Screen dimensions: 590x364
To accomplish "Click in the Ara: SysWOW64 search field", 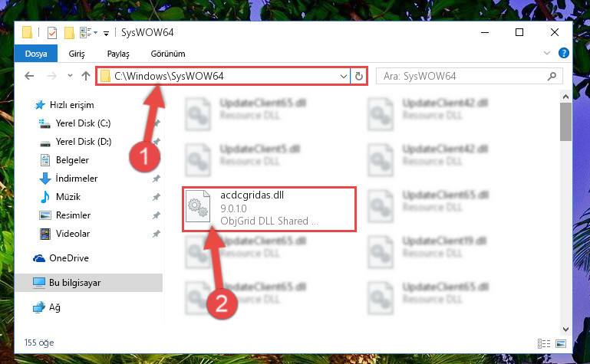I will 463,77.
